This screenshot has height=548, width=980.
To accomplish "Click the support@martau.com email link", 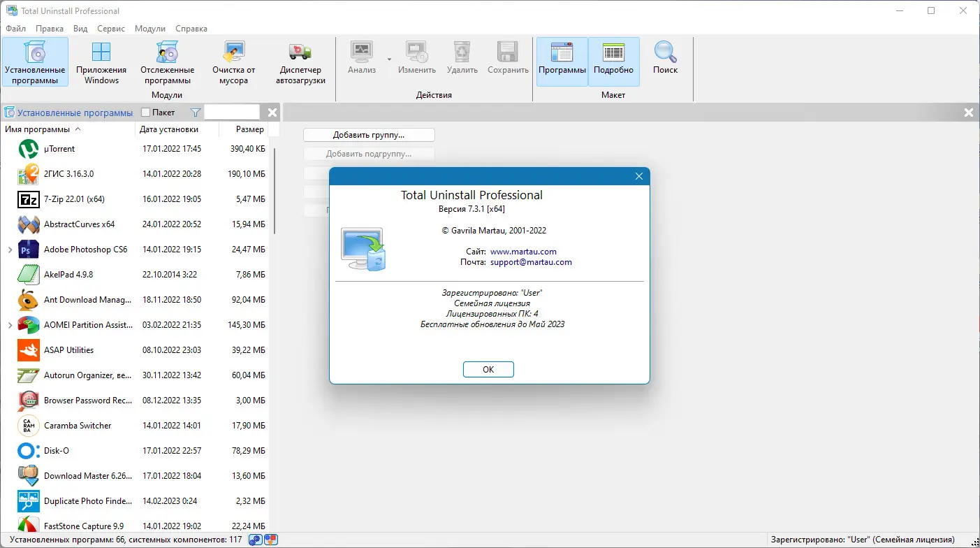I will pyautogui.click(x=531, y=262).
